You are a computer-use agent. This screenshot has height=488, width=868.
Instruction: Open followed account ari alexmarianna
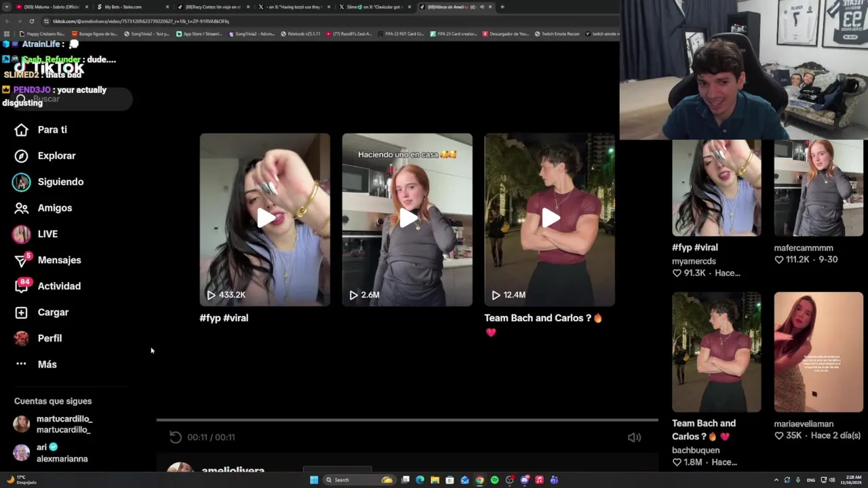click(51, 453)
